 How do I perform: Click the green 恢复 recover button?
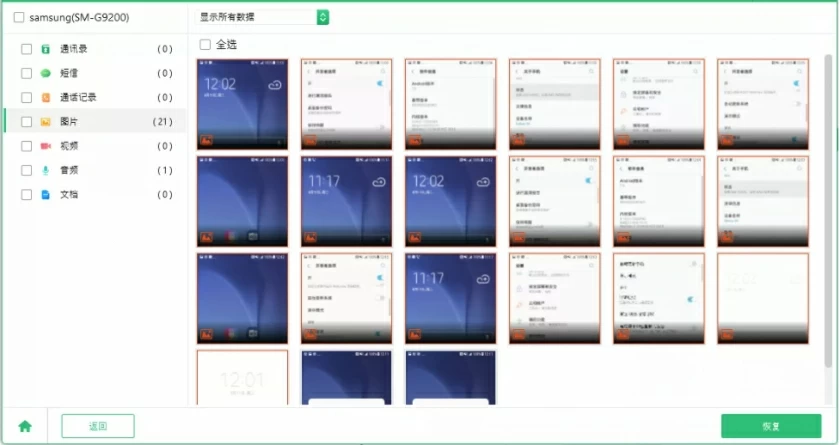pos(771,426)
